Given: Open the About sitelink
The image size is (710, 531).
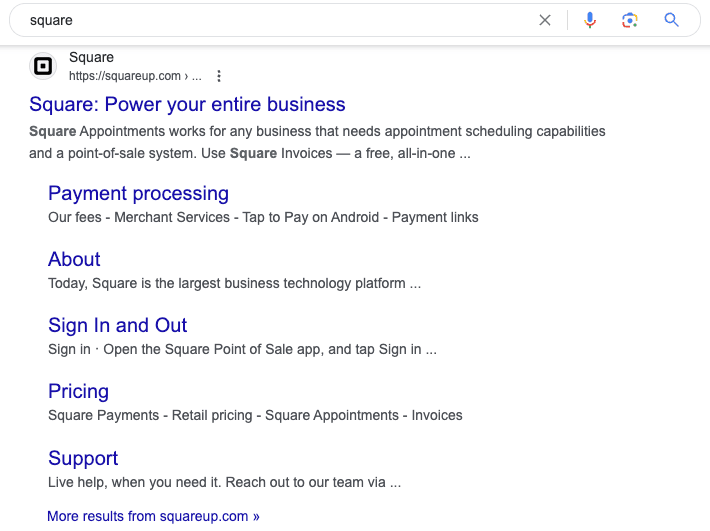Looking at the screenshot, I should (74, 259).
